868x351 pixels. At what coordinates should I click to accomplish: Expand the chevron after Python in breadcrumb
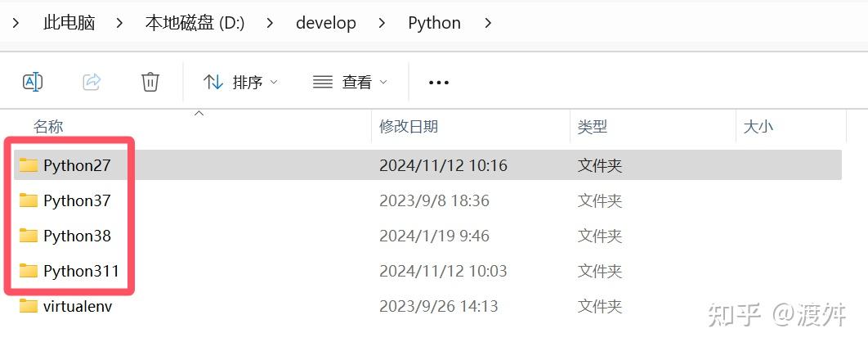(488, 23)
